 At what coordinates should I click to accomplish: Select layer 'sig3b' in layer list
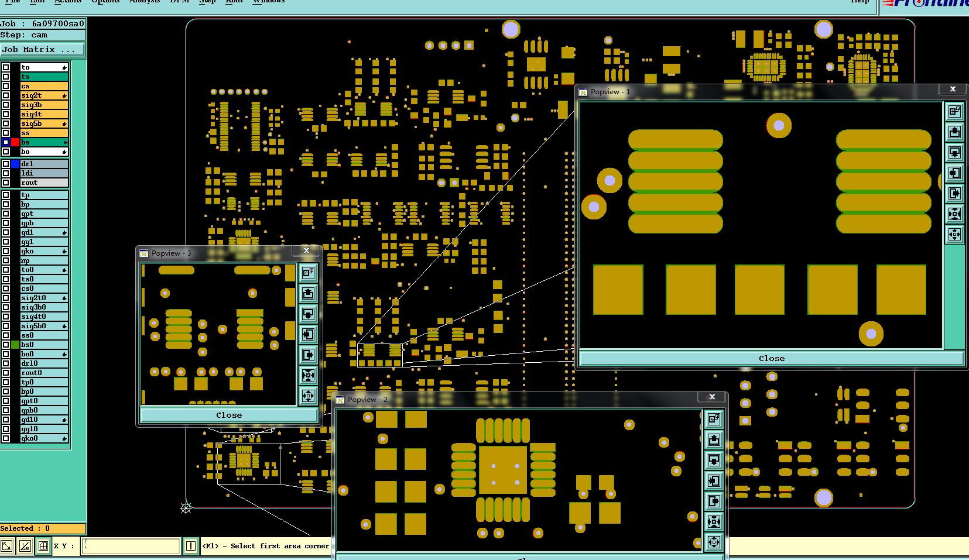44,105
